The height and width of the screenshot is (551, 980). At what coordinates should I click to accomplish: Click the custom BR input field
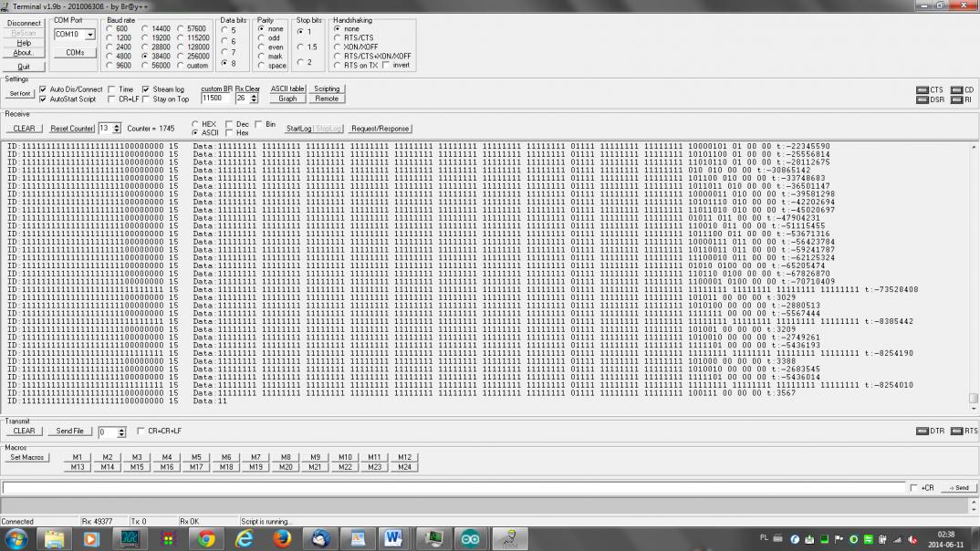coord(215,99)
